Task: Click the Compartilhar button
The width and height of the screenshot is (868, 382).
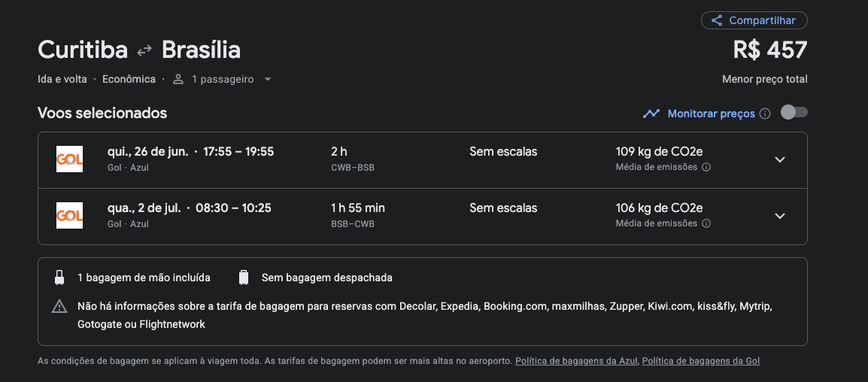Action: 754,20
